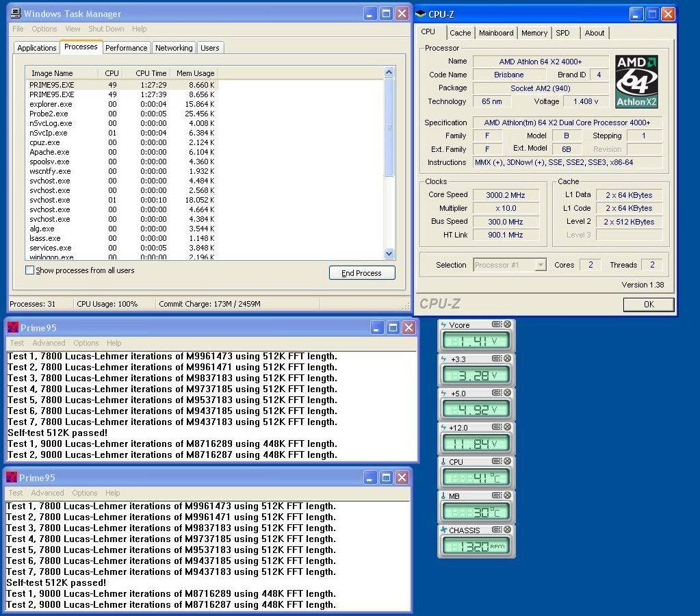The width and height of the screenshot is (700, 616).
Task: Click End Process button
Action: tap(361, 273)
